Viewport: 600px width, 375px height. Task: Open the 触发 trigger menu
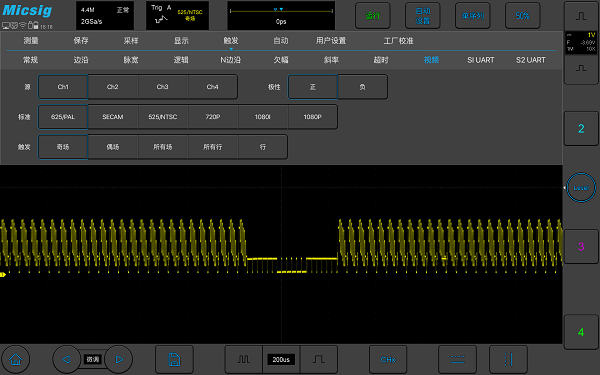231,41
